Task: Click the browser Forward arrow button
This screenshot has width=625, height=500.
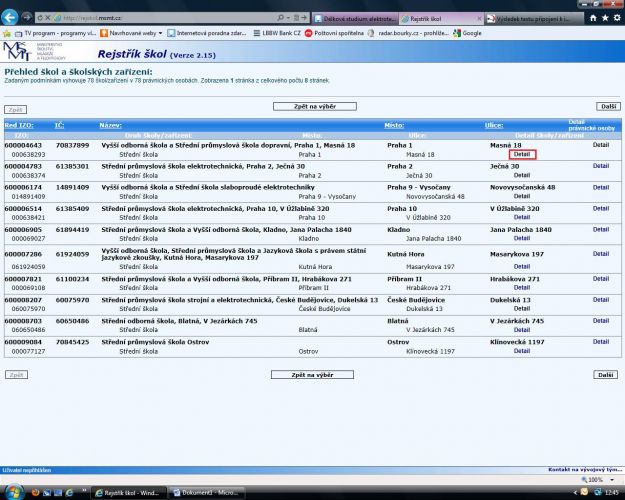Action: tap(26, 17)
